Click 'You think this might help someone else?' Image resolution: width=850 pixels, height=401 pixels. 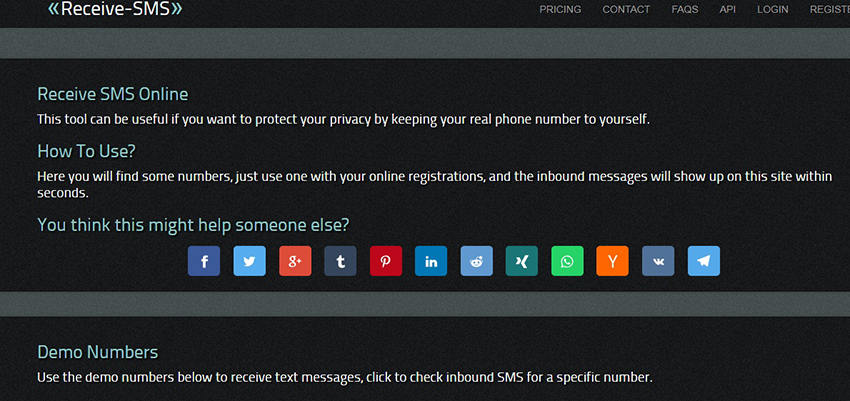(x=193, y=225)
